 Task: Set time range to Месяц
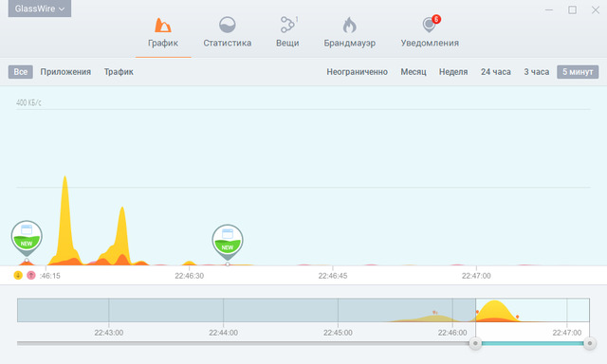(414, 72)
